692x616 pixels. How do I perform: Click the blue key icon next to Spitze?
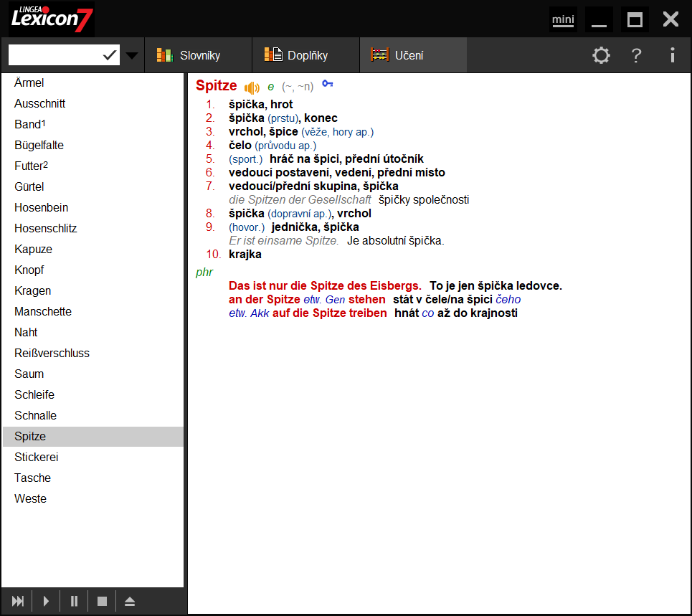point(328,84)
